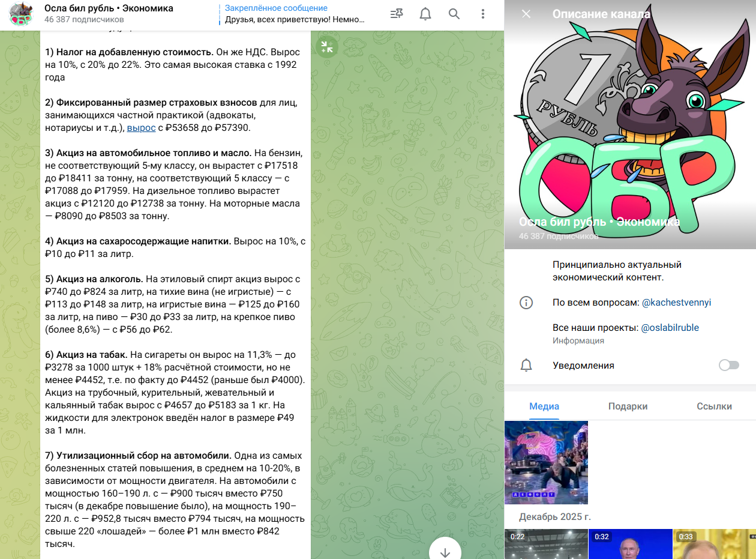Click the channel avatar in header
The image size is (756, 559).
(21, 14)
